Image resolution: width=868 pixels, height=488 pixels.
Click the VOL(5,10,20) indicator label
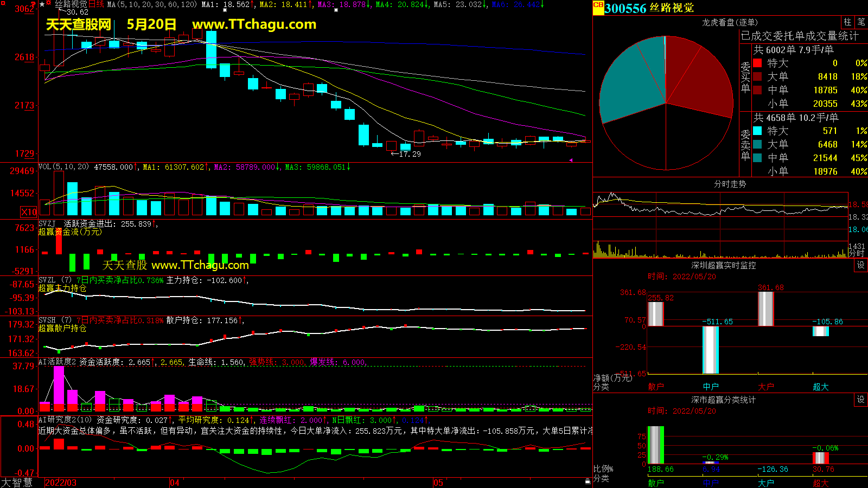click(63, 167)
